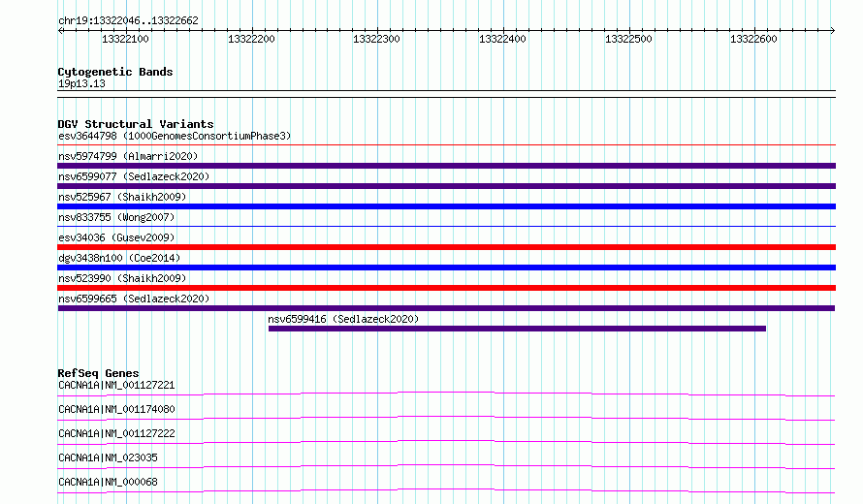Click the dgv3438n100 (Coe2014) variant label
This screenshot has height=504, width=863.
click(x=119, y=258)
